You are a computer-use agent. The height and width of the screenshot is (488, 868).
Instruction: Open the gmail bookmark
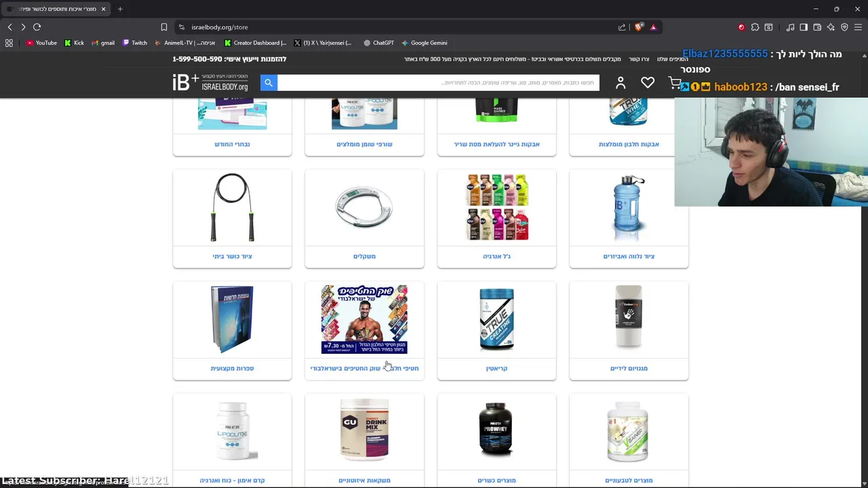[x=103, y=43]
